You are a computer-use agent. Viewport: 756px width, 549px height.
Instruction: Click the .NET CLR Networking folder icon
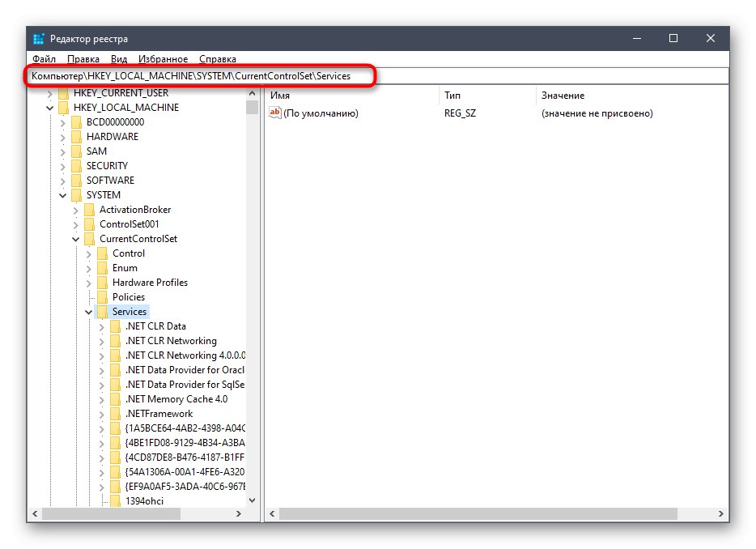[x=115, y=341]
